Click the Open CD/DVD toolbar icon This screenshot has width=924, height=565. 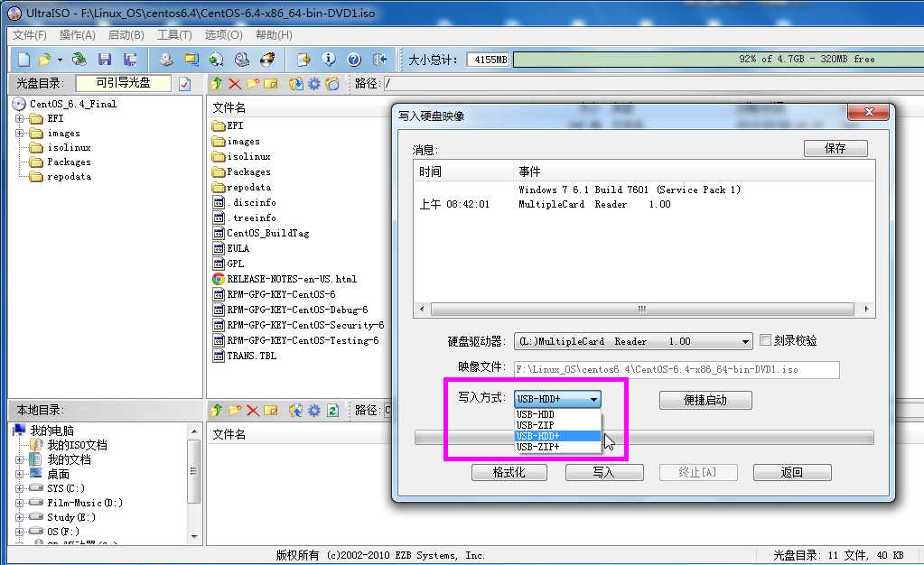79,59
